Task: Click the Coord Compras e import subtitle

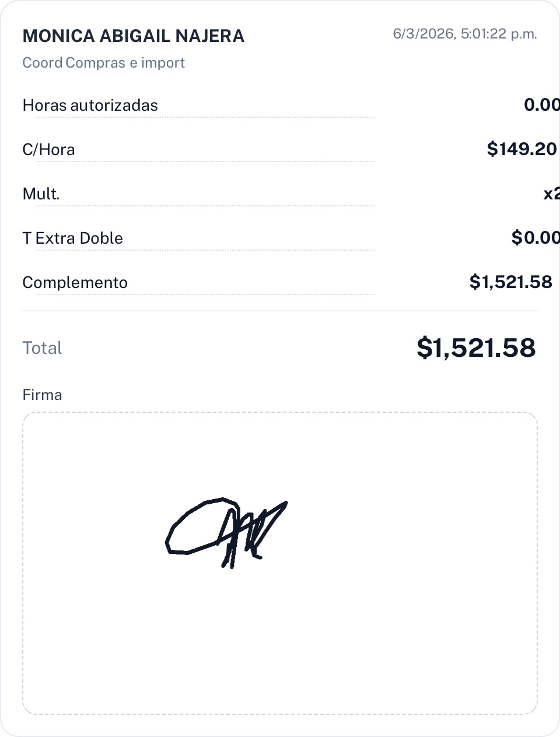Action: [x=103, y=63]
